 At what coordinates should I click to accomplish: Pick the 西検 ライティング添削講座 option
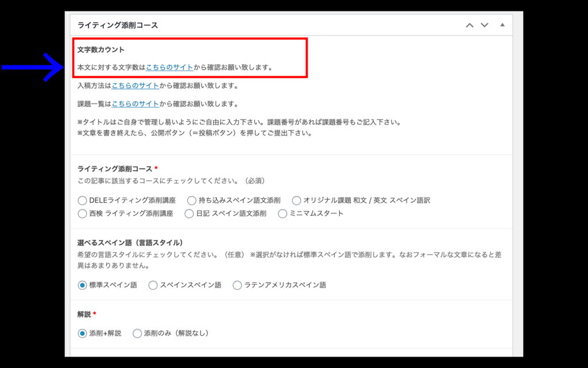click(x=83, y=213)
